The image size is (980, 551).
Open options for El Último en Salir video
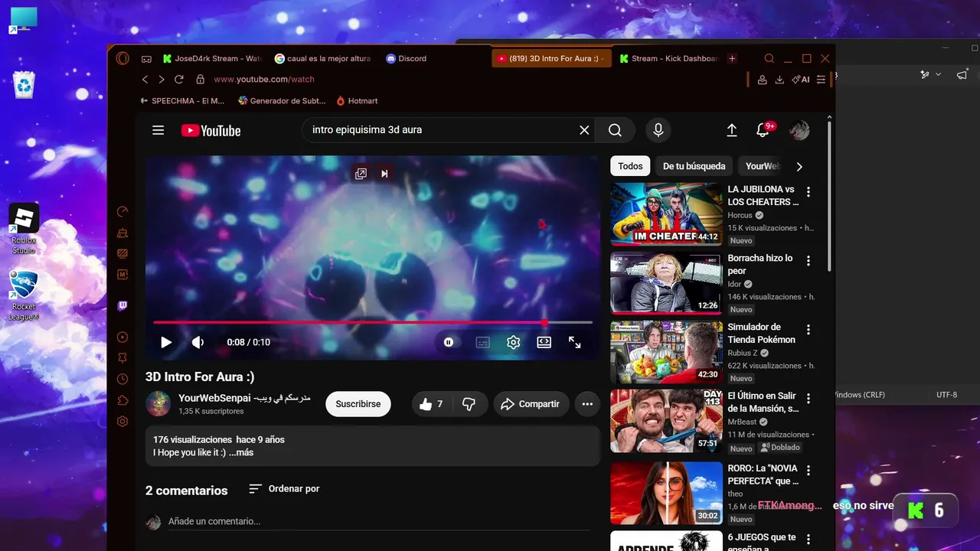[x=808, y=399]
